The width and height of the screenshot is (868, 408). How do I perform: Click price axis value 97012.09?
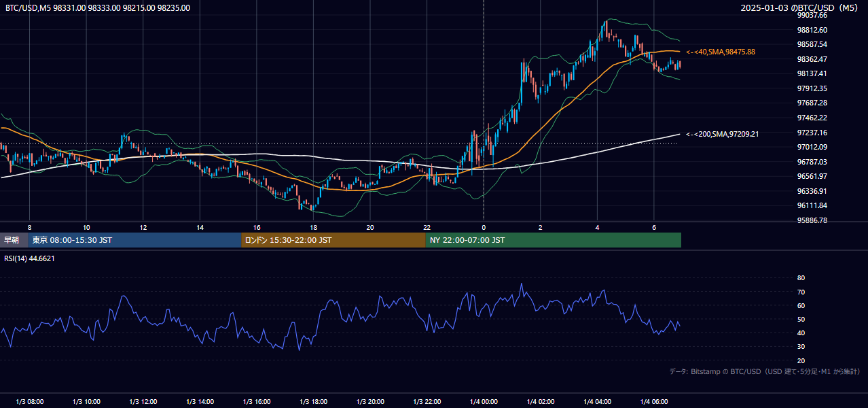pos(812,147)
